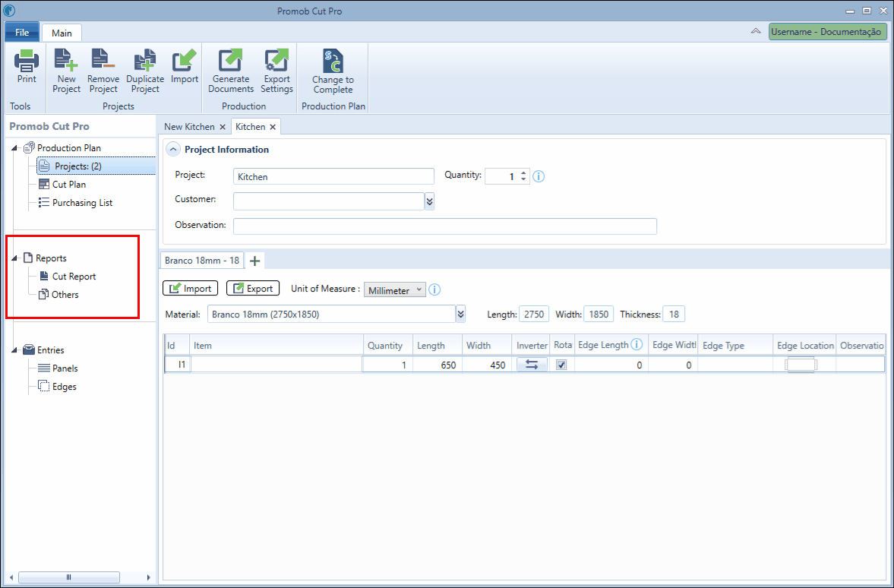The height and width of the screenshot is (588, 894).
Task: Create a New Project
Action: 66,71
